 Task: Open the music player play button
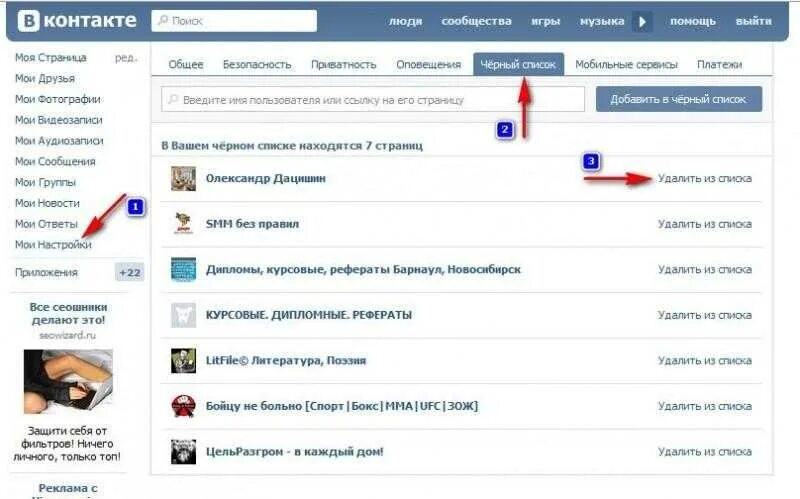pyautogui.click(x=642, y=21)
